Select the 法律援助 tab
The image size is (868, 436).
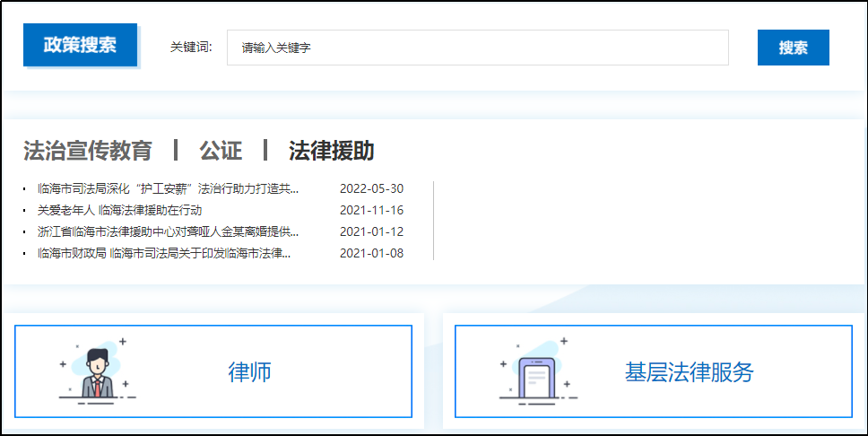(331, 151)
